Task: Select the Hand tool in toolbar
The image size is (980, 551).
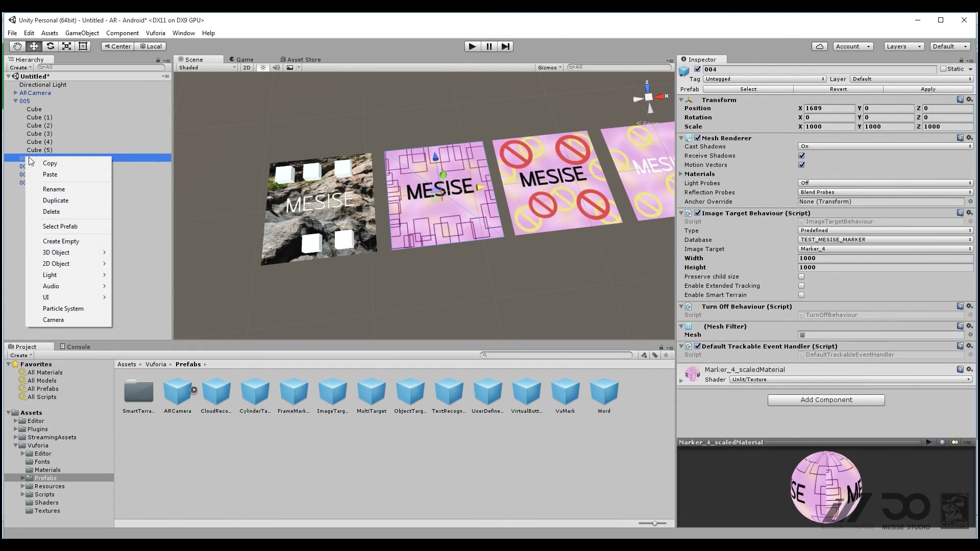Action: click(17, 46)
